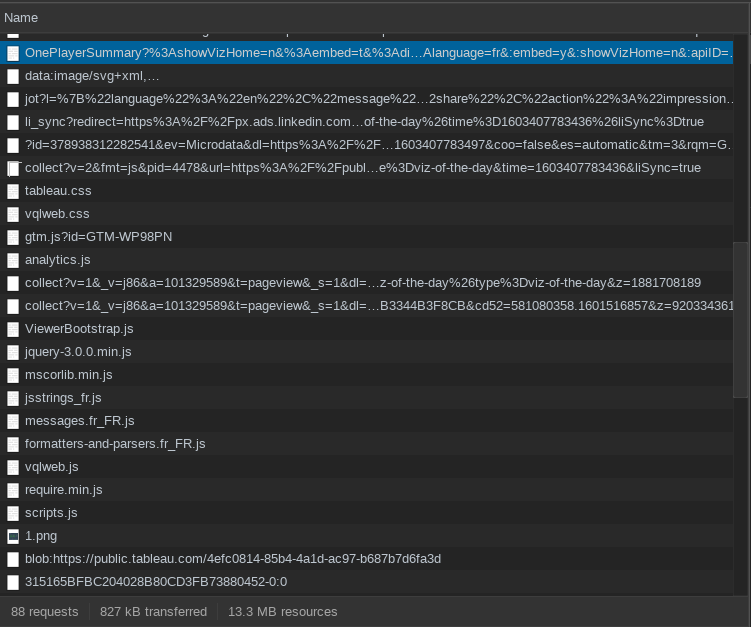Select the mscorlib.min.js request
Screen dimensions: 751x627
[x=366, y=375]
